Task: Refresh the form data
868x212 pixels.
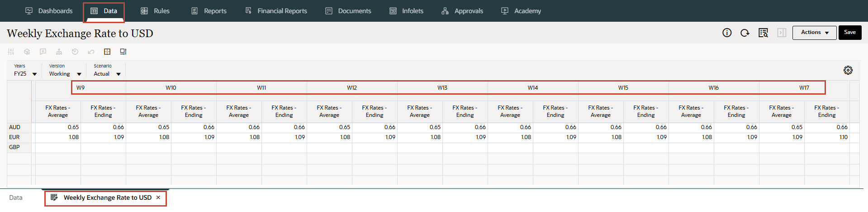Action: tap(745, 33)
